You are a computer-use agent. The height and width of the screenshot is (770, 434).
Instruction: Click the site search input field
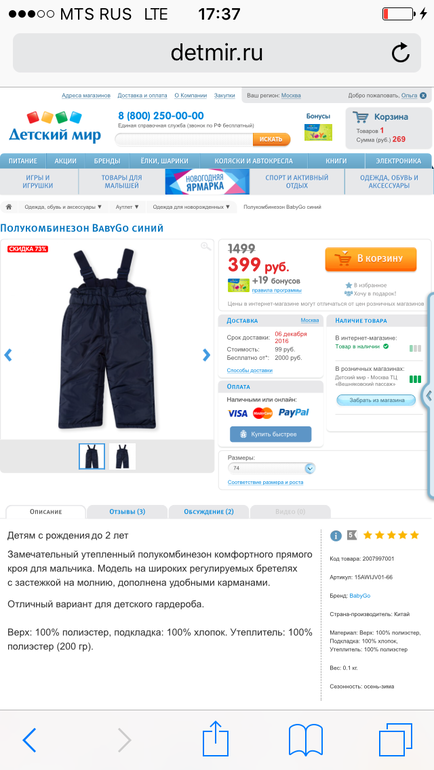coord(185,139)
